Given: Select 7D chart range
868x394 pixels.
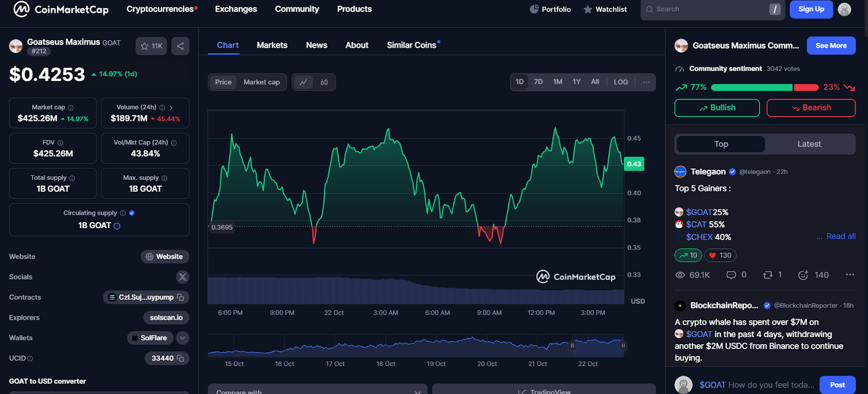Looking at the screenshot, I should point(538,82).
